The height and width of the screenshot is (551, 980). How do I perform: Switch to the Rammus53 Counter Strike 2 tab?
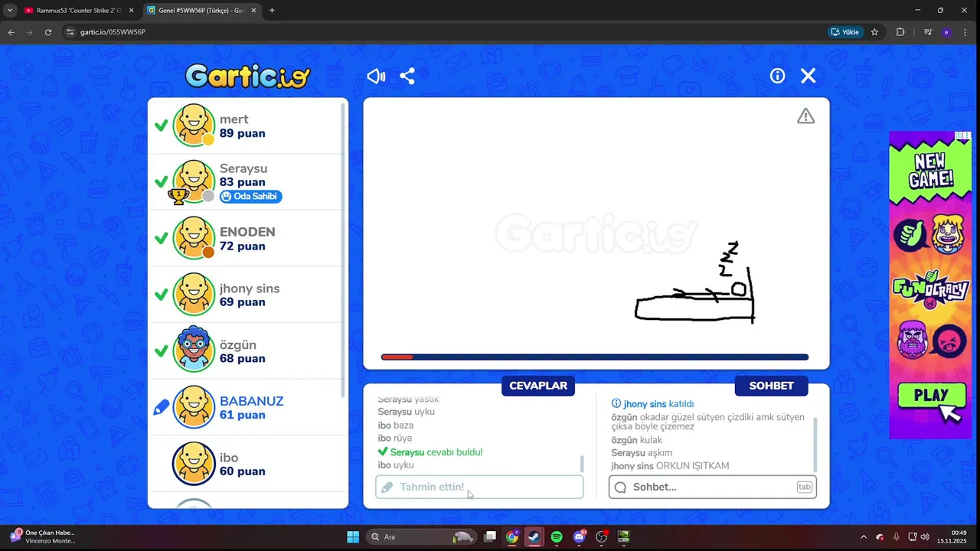[79, 10]
